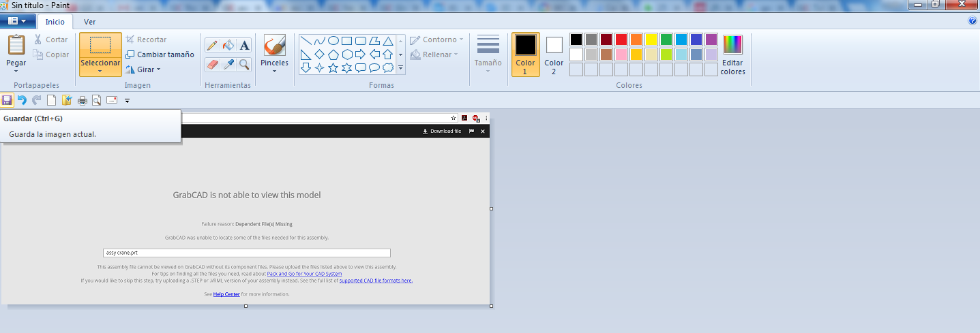Pick the diamond shape

(319, 54)
